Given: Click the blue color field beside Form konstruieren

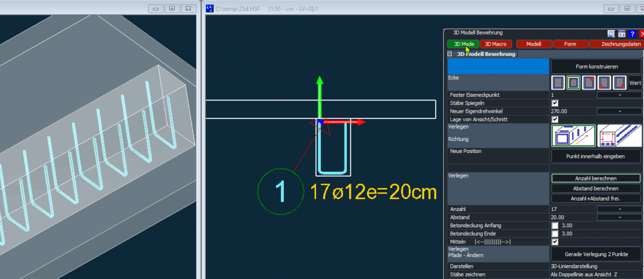Looking at the screenshot, I should [x=498, y=67].
